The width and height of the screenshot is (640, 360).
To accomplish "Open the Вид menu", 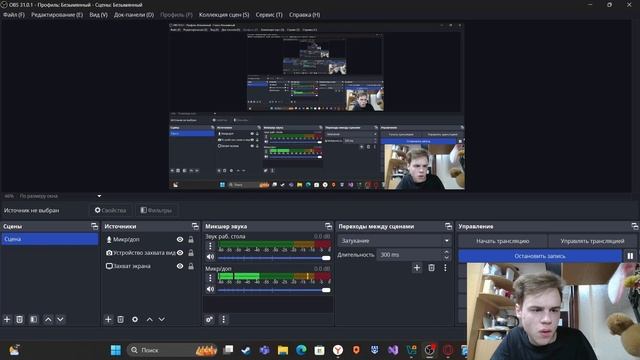I will coord(98,15).
